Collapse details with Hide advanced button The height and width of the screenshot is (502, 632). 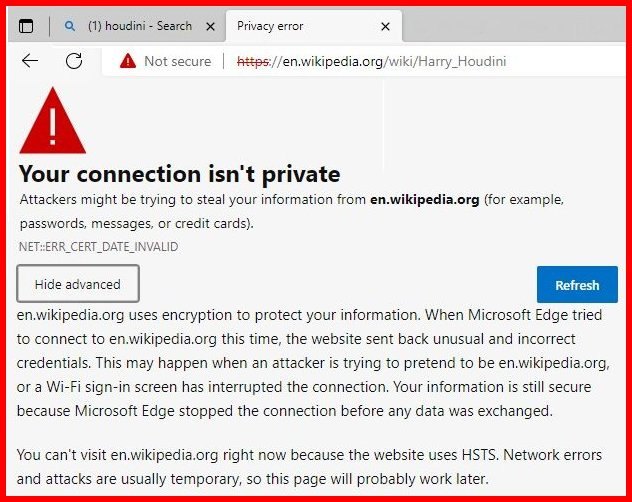point(78,284)
